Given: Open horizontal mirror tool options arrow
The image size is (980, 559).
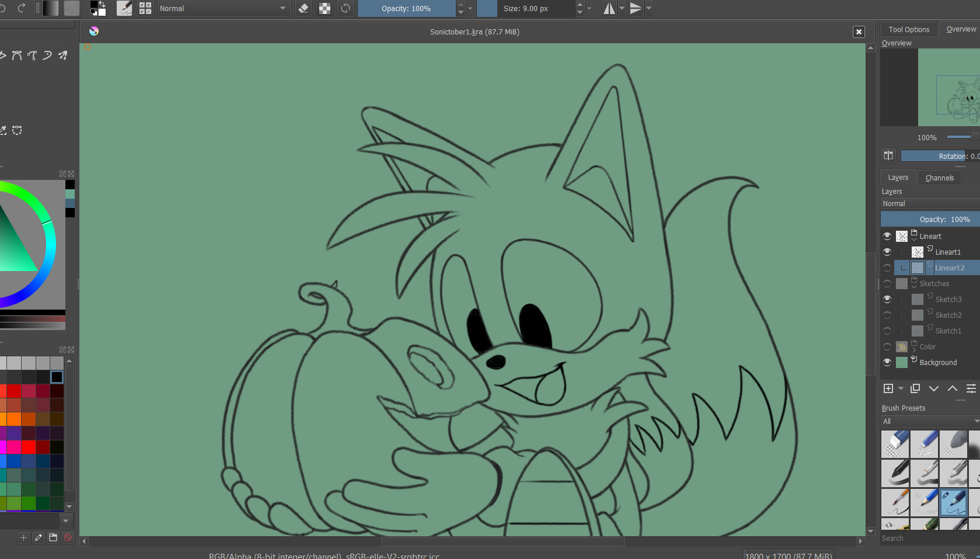Looking at the screenshot, I should click(x=622, y=8).
